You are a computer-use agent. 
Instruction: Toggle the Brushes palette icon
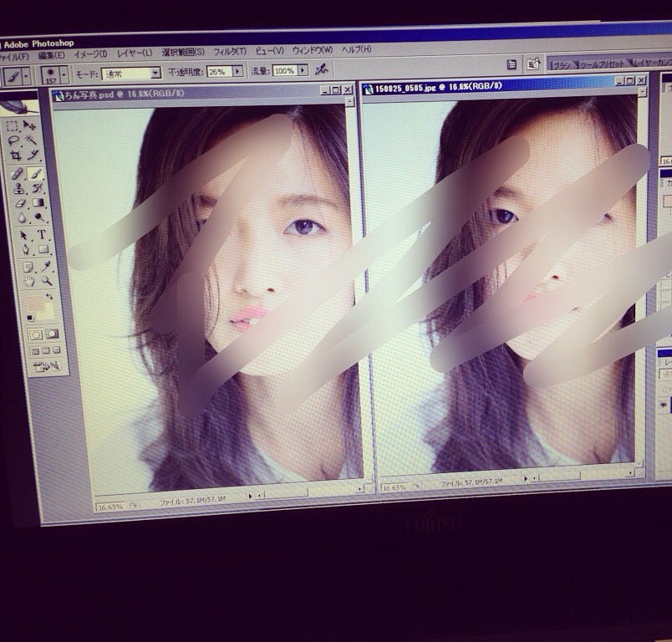pos(512,64)
